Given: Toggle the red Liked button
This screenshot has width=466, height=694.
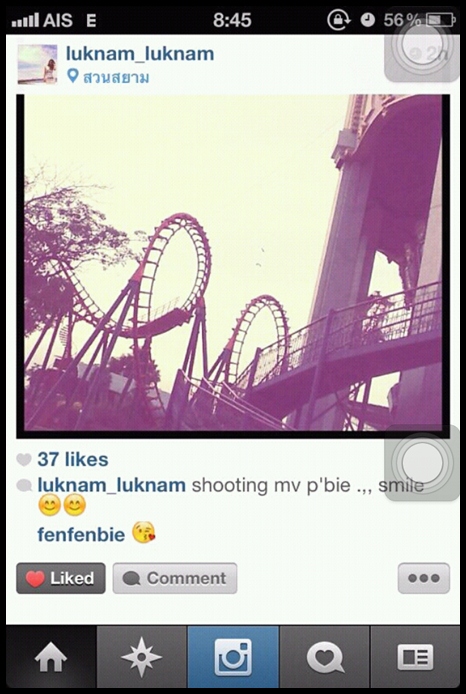Looking at the screenshot, I should (x=61, y=578).
